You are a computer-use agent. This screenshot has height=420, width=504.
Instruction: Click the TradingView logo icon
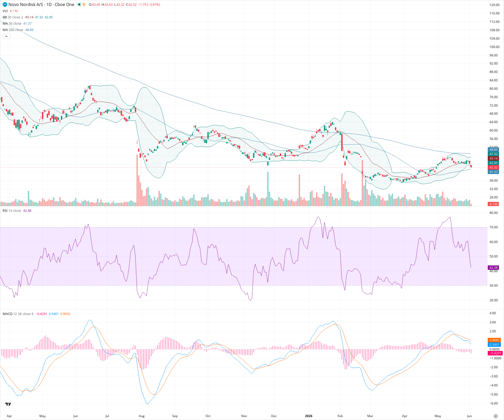click(x=8, y=404)
